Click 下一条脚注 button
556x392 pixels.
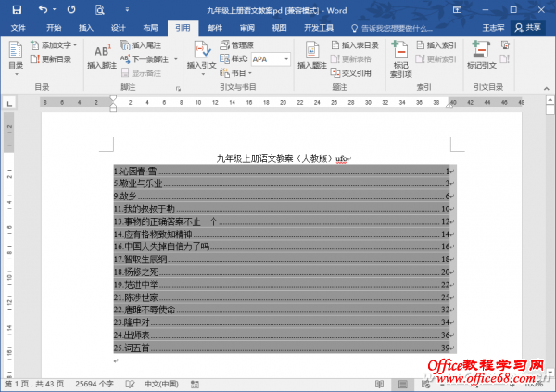(x=145, y=59)
